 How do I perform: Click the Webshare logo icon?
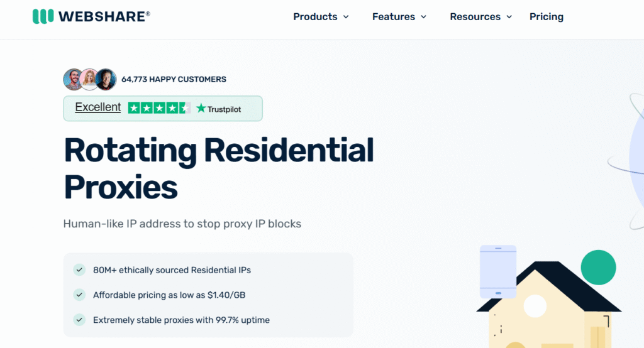tap(43, 17)
